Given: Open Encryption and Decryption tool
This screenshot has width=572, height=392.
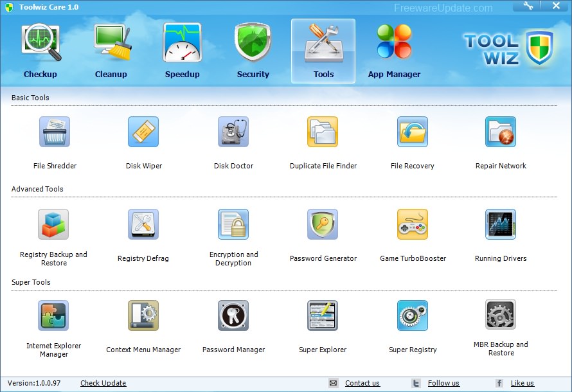Looking at the screenshot, I should 233,224.
